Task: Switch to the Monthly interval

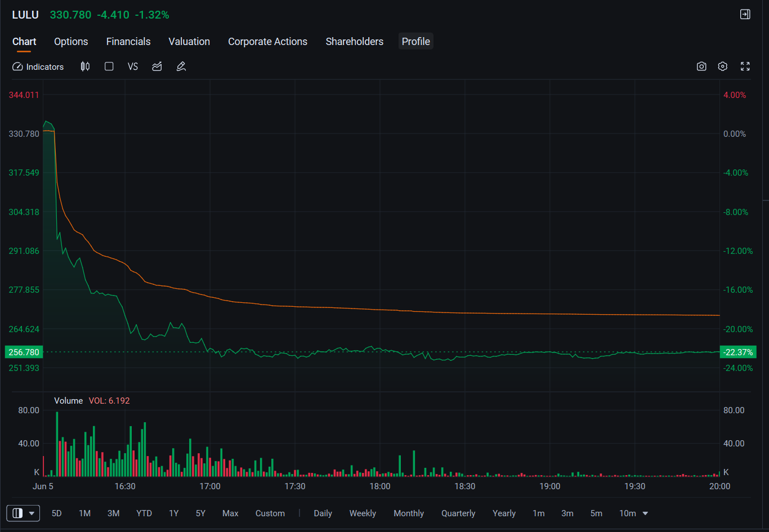Action: (409, 513)
